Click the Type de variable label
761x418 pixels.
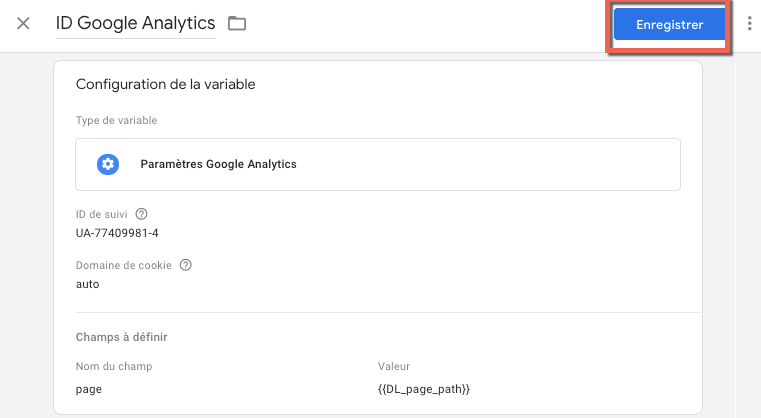tap(116, 121)
